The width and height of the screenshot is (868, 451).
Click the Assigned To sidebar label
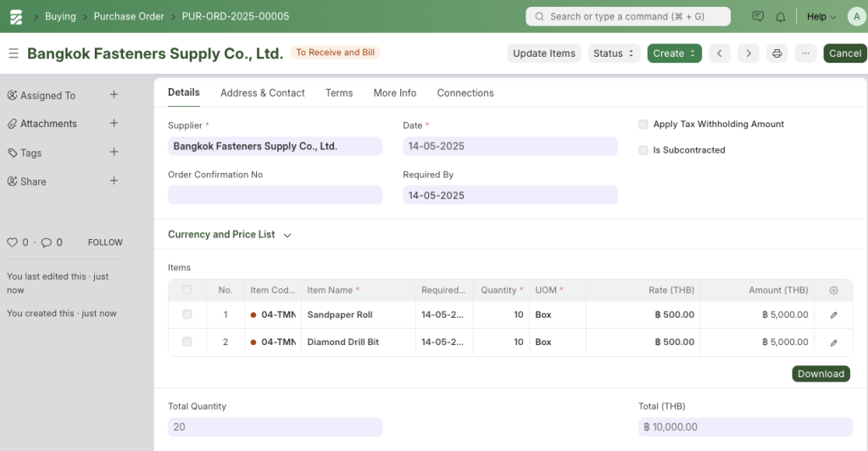tap(47, 96)
